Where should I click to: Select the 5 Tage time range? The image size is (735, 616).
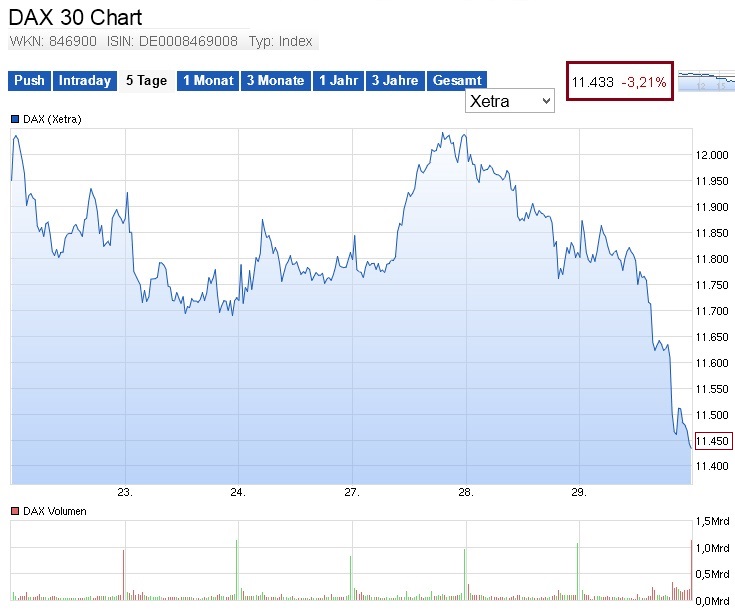click(x=146, y=81)
